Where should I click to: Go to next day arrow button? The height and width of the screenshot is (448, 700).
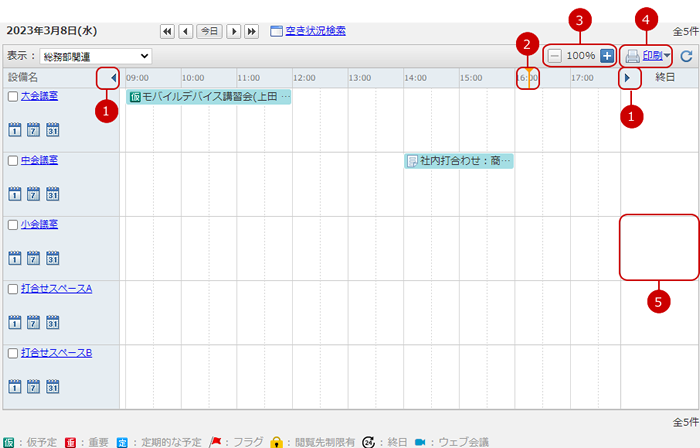(234, 31)
